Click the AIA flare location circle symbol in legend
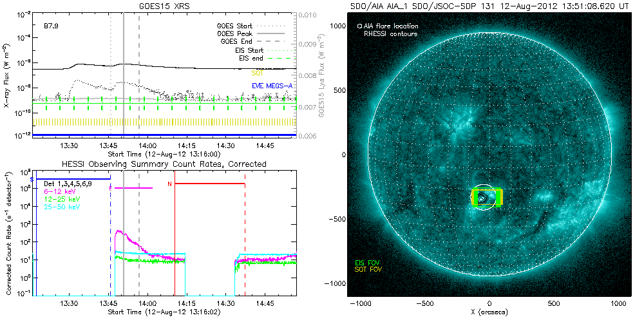This screenshot has height=322, width=644. point(359,26)
